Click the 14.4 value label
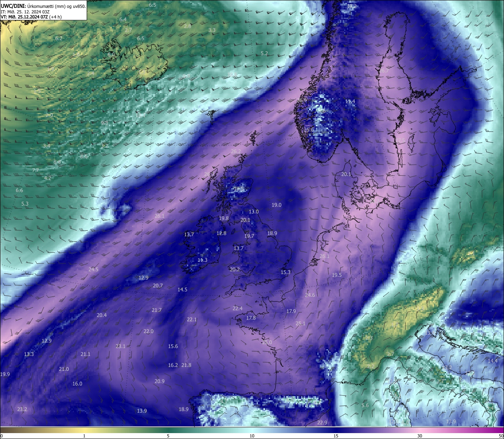The image size is (504, 439). tap(493, 361)
